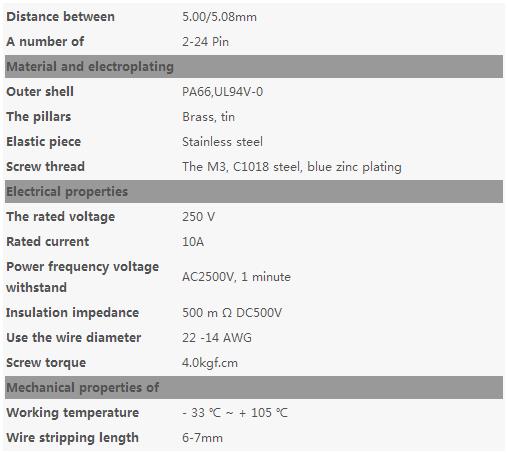Click the '22 -14 AWG' wire value
Viewport: 508px width, 453px height.
[x=217, y=338]
